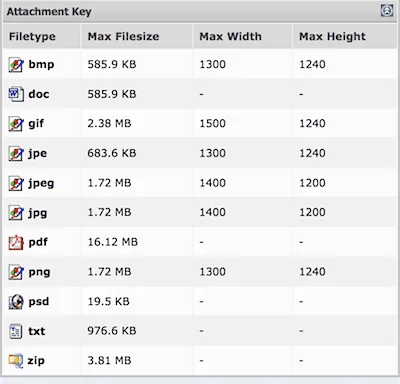The height and width of the screenshot is (384, 400).
Task: Click the 1400 max width for jpeg
Action: (x=213, y=183)
